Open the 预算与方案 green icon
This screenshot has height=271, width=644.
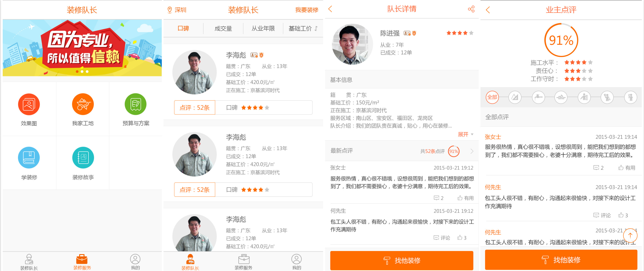tap(135, 104)
